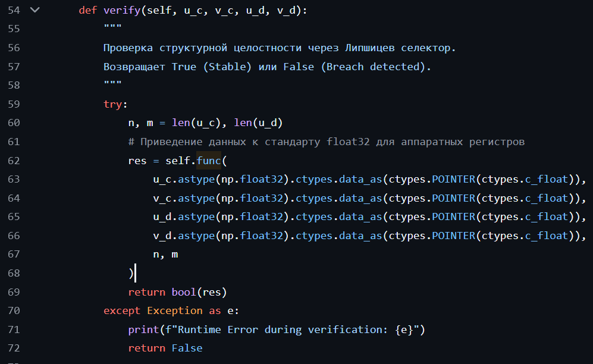Screen dimensions: 593x364
Task: Click the n, m arguments on line 67
Action: [165, 255]
